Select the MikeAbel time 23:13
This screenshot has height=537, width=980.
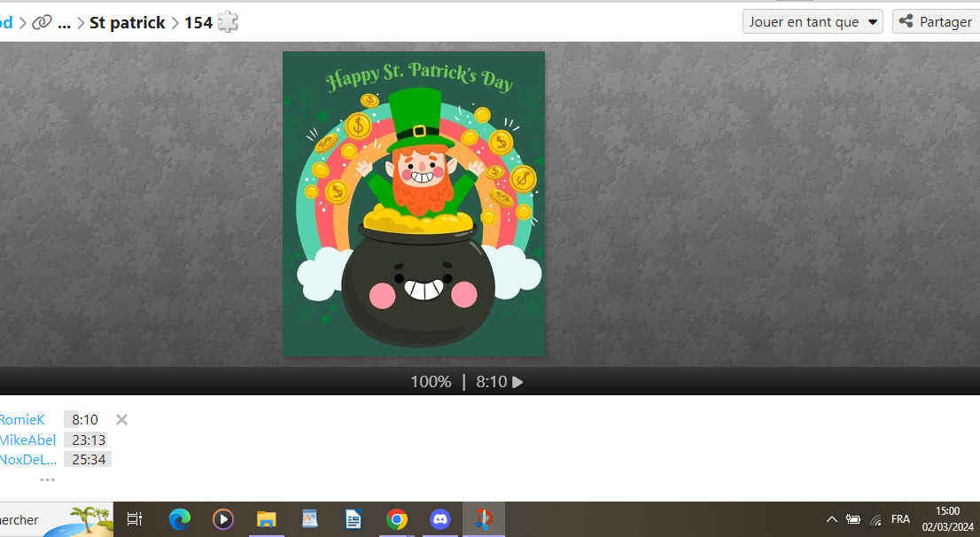(x=88, y=440)
